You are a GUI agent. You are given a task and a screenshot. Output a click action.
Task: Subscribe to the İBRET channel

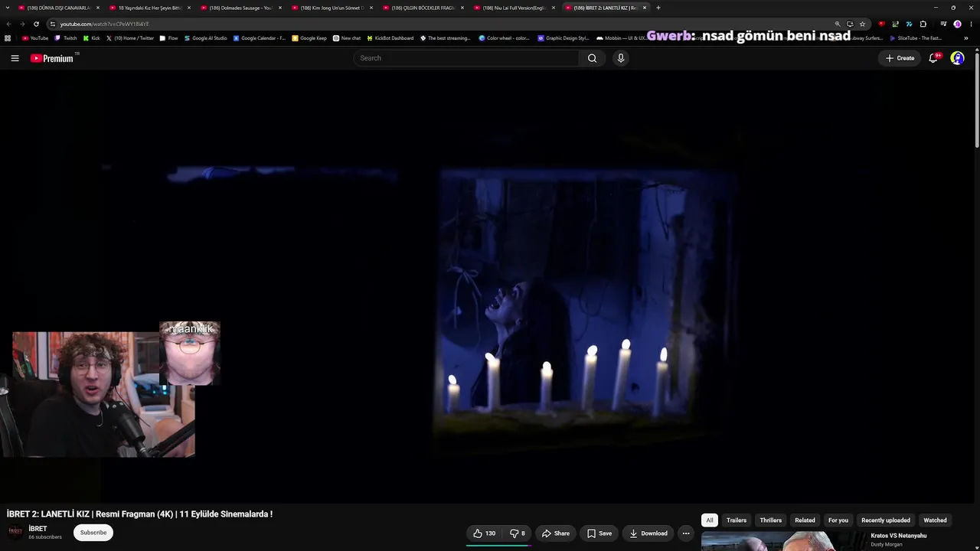pos(93,533)
